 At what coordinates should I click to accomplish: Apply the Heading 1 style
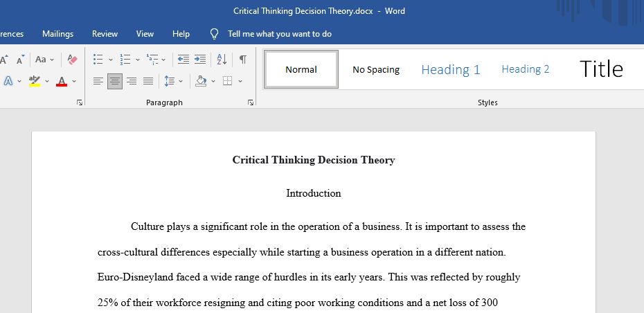point(451,69)
